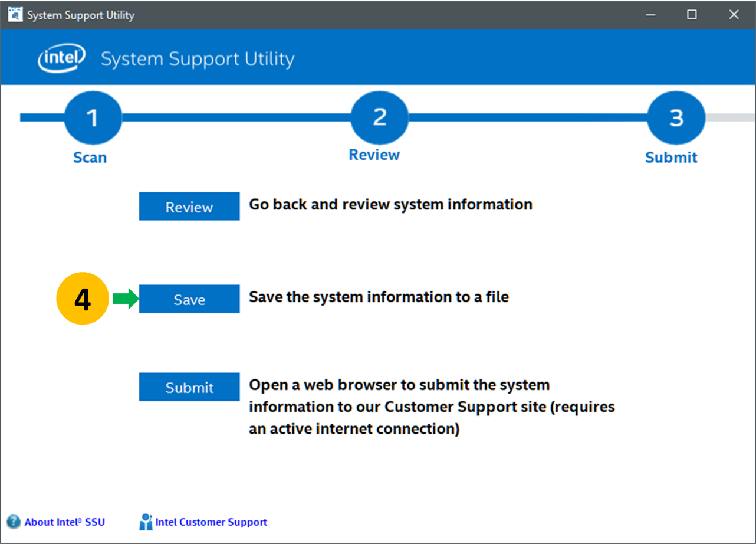This screenshot has height=544, width=756.
Task: Click the Intel Customer Support person icon
Action: tap(146, 522)
